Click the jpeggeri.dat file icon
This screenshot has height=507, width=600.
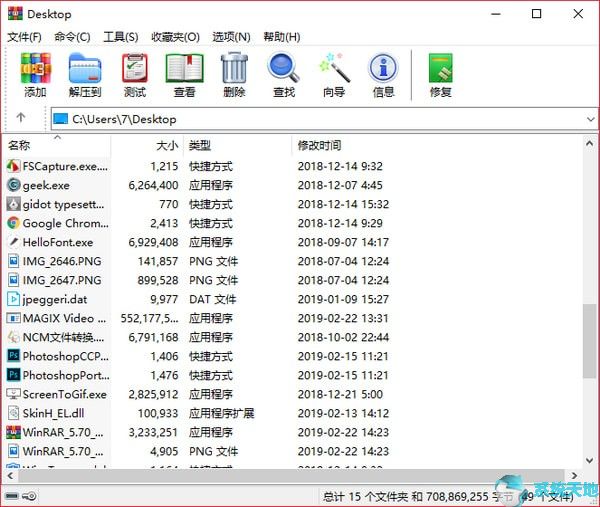click(x=13, y=299)
